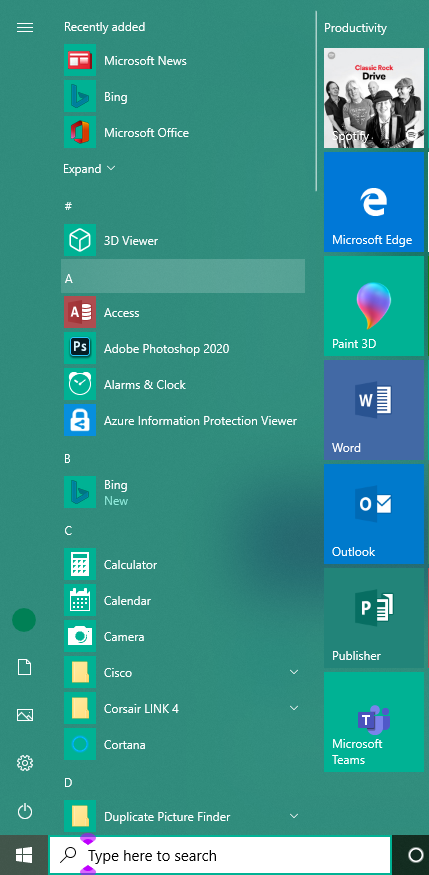
Task: Click the highlighted 'A' letter header
Action: click(183, 276)
